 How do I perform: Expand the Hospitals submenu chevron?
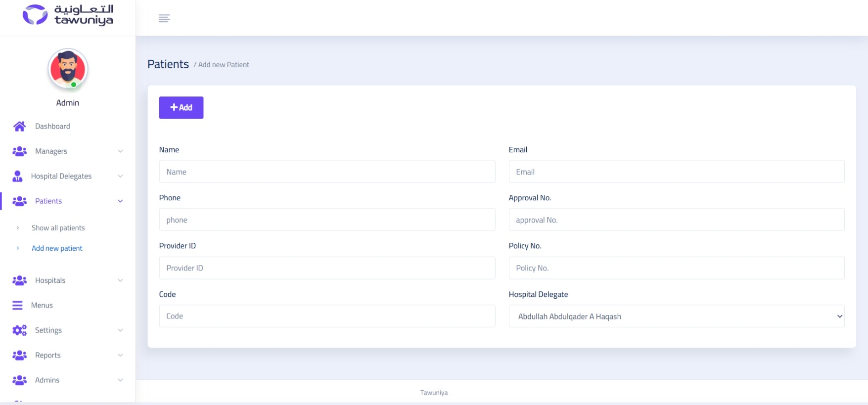point(120,280)
